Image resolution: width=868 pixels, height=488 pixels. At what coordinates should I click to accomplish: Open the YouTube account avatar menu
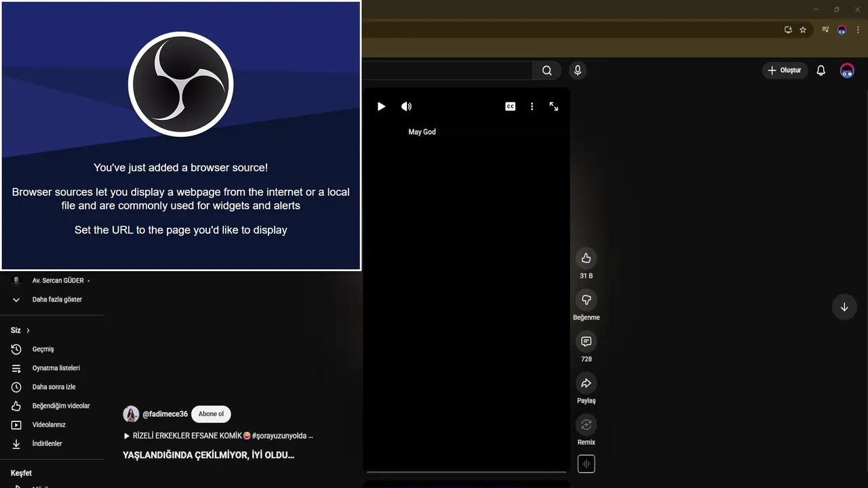click(x=847, y=70)
